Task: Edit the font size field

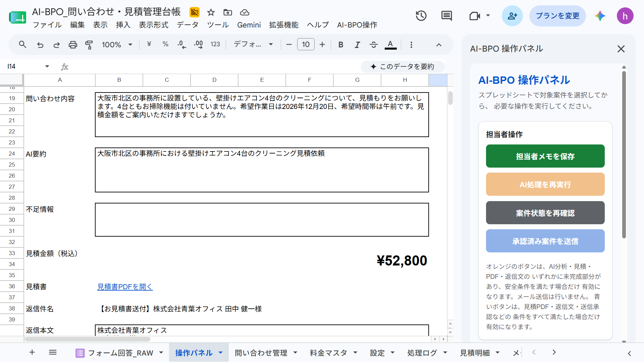Action: pos(306,44)
